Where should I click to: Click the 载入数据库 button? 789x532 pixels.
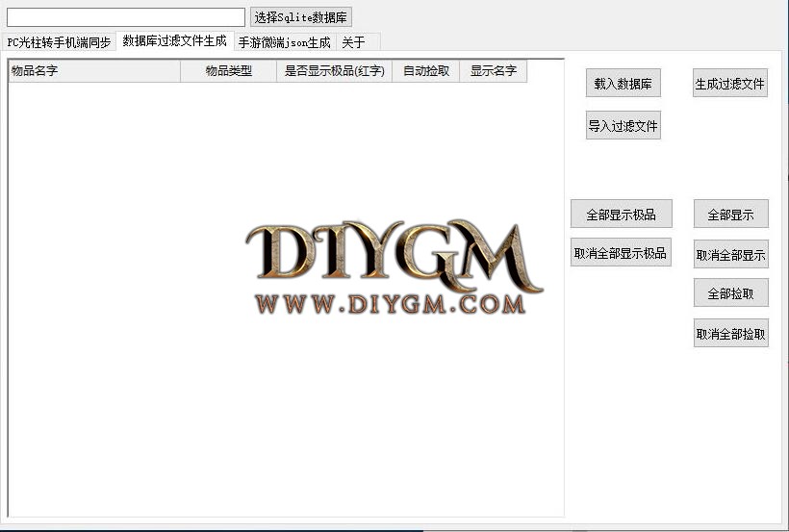[623, 83]
